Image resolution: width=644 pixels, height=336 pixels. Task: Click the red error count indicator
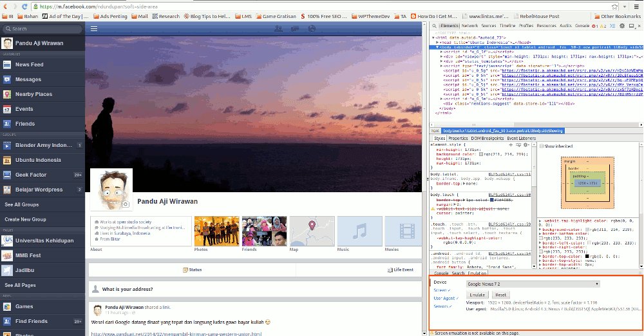tap(594, 26)
